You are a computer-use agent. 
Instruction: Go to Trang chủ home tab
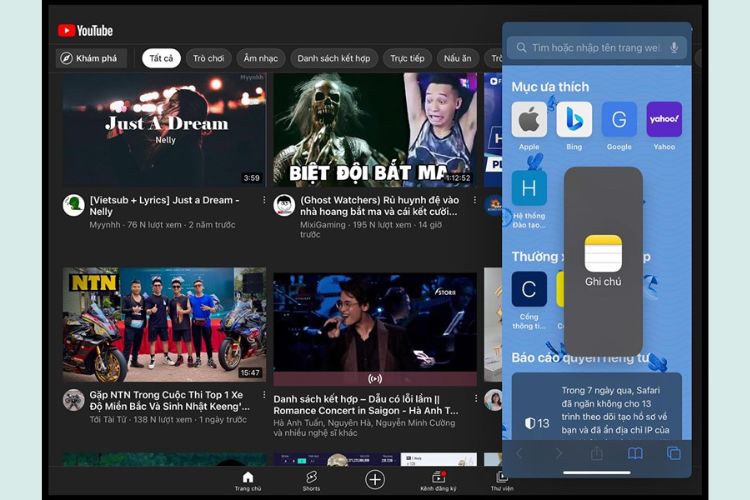click(x=248, y=481)
